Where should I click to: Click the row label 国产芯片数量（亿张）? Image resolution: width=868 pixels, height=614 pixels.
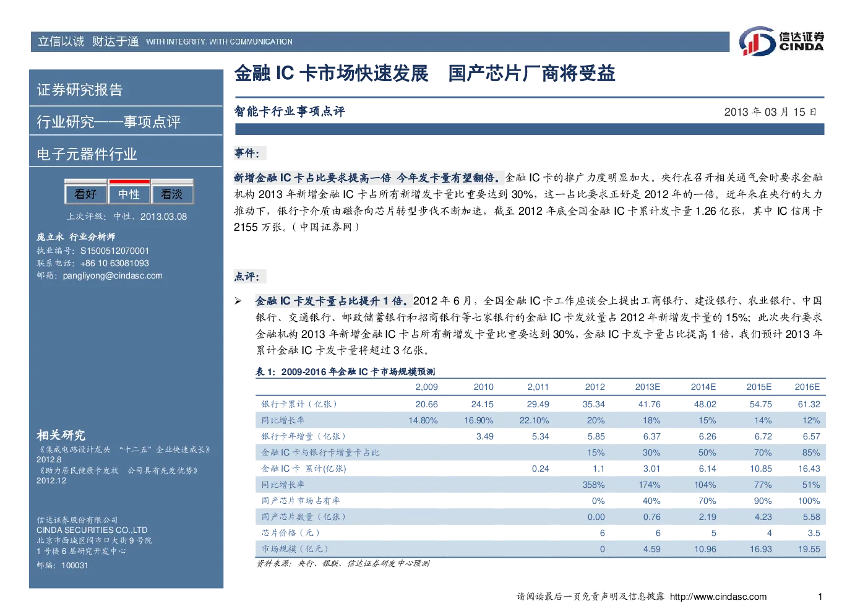click(x=304, y=517)
